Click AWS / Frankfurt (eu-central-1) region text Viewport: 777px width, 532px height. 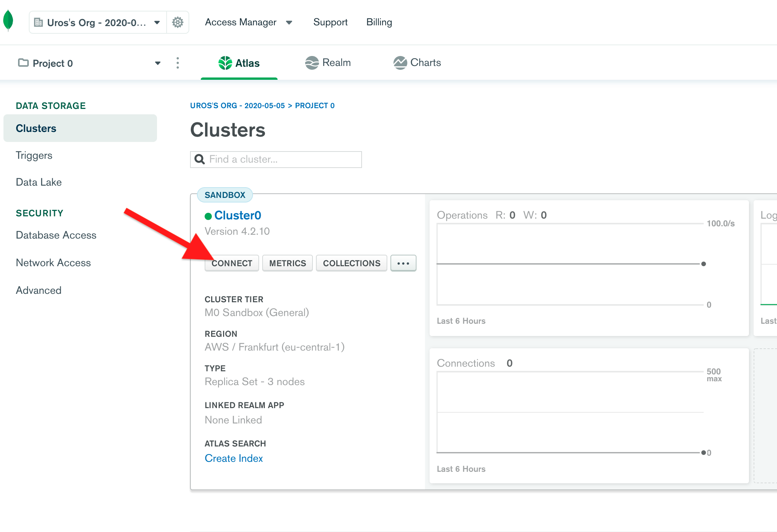pos(275,347)
